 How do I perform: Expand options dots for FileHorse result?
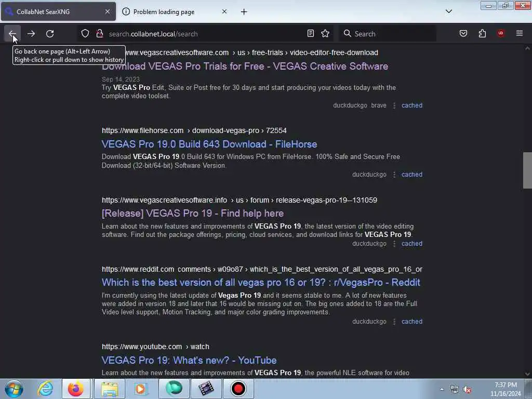pyautogui.click(x=394, y=175)
